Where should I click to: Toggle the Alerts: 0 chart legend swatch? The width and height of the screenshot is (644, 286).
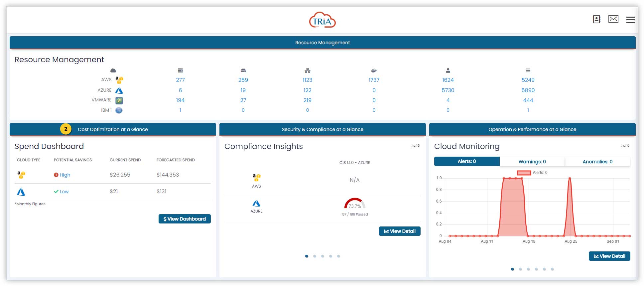524,173
